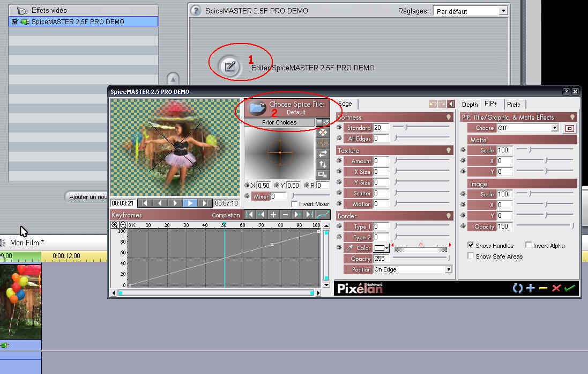
Task: Toggle the keyframe curve interpolation icon
Action: click(x=323, y=215)
